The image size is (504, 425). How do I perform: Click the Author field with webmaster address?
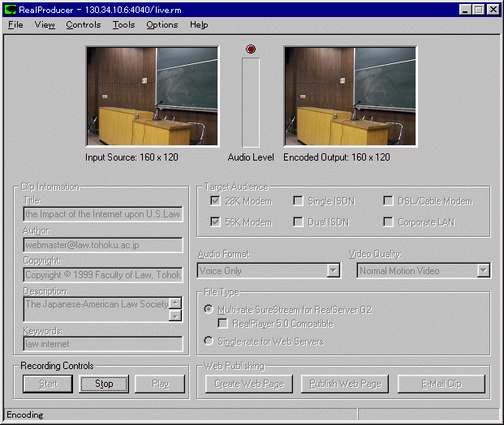pos(103,245)
